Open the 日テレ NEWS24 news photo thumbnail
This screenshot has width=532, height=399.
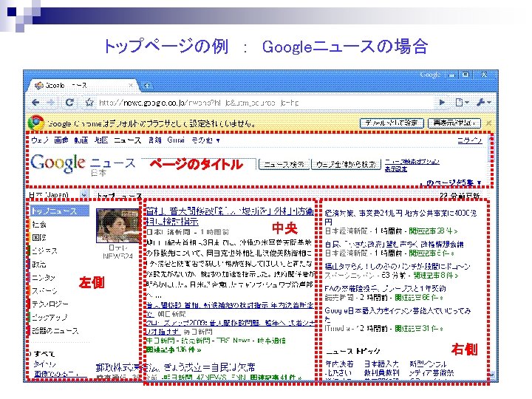pyautogui.click(x=117, y=225)
